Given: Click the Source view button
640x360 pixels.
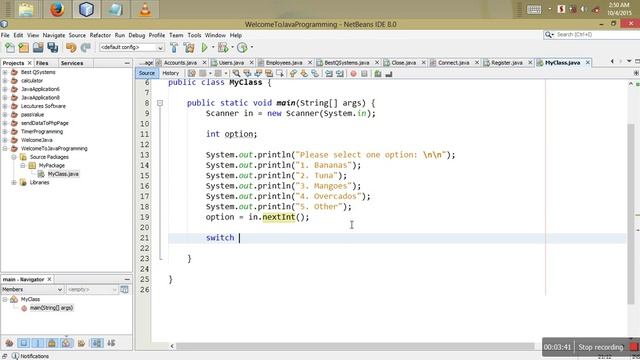Looking at the screenshot, I should pos(146,73).
